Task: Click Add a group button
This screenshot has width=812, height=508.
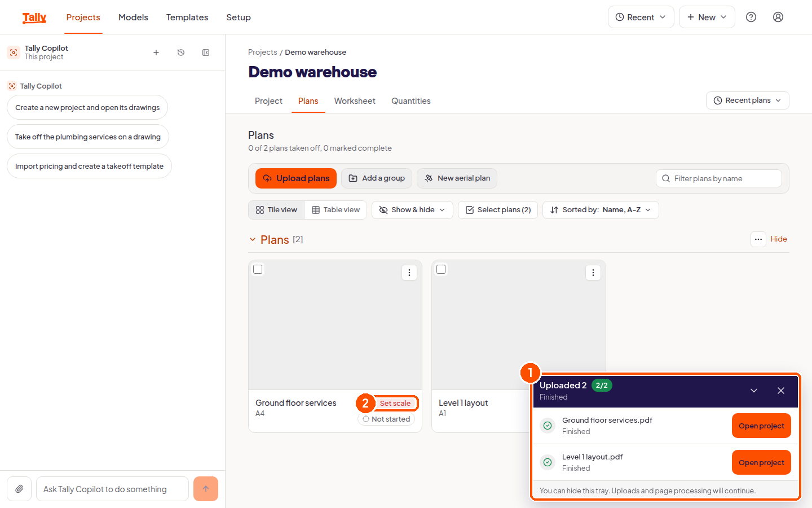Action: tap(377, 178)
